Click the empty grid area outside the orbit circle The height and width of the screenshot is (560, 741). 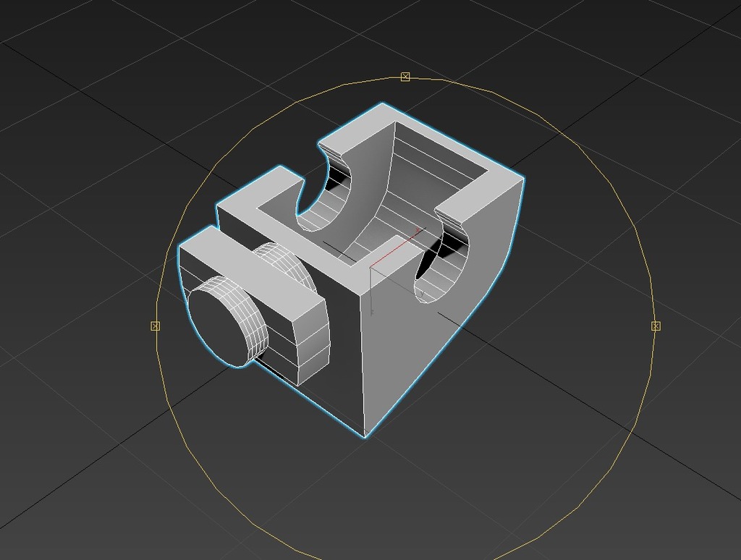(x=95, y=142)
